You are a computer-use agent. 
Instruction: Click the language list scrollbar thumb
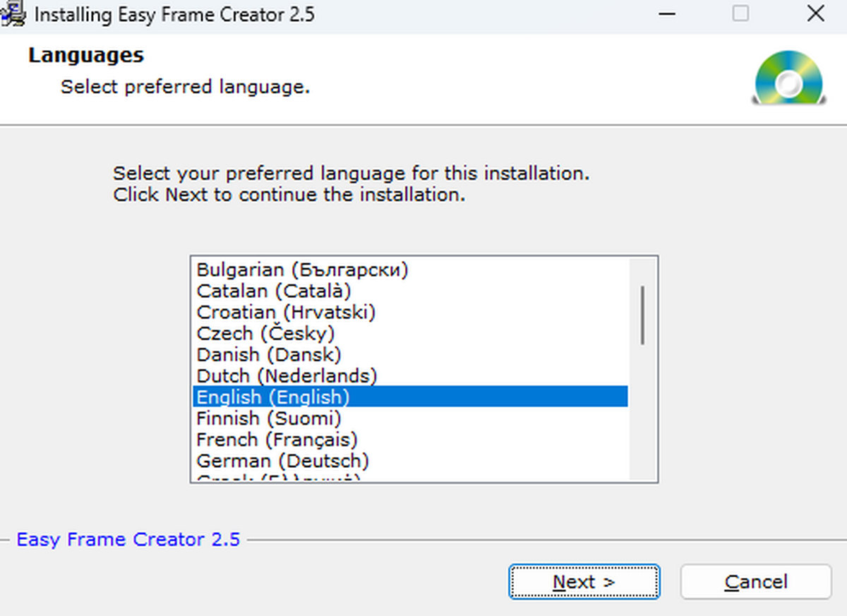pyautogui.click(x=642, y=315)
